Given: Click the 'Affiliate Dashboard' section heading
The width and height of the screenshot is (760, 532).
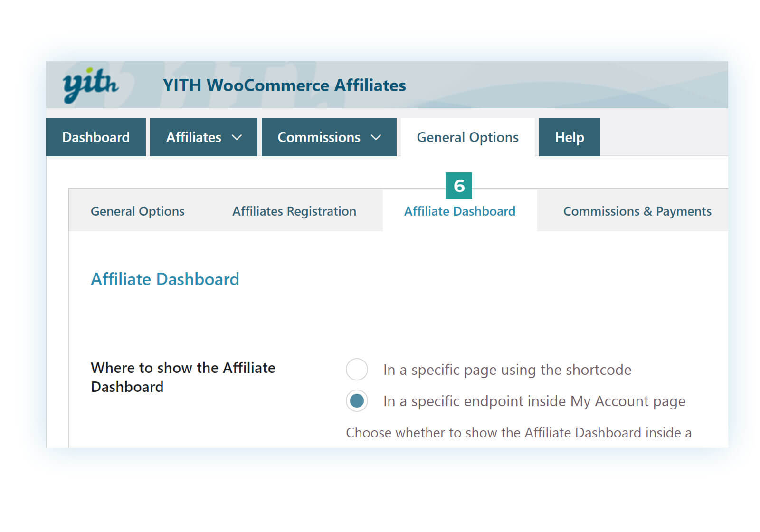Looking at the screenshot, I should coord(165,279).
